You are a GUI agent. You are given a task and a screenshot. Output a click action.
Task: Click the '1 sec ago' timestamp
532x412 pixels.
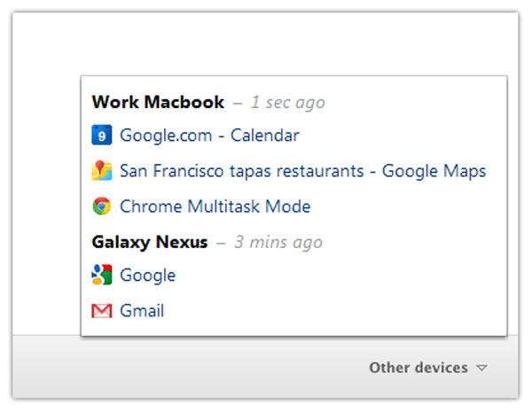point(287,103)
